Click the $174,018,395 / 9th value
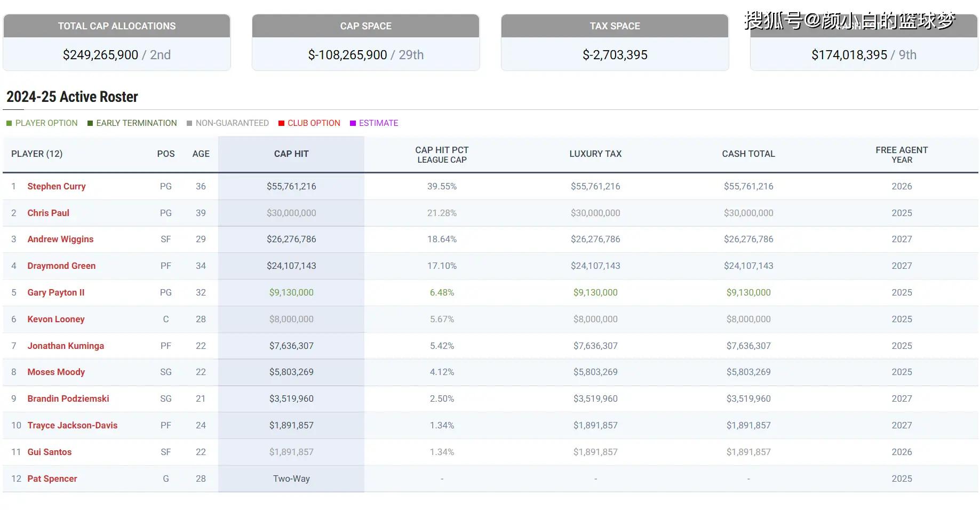Screen dimensions: 980x510 pyautogui.click(x=864, y=55)
